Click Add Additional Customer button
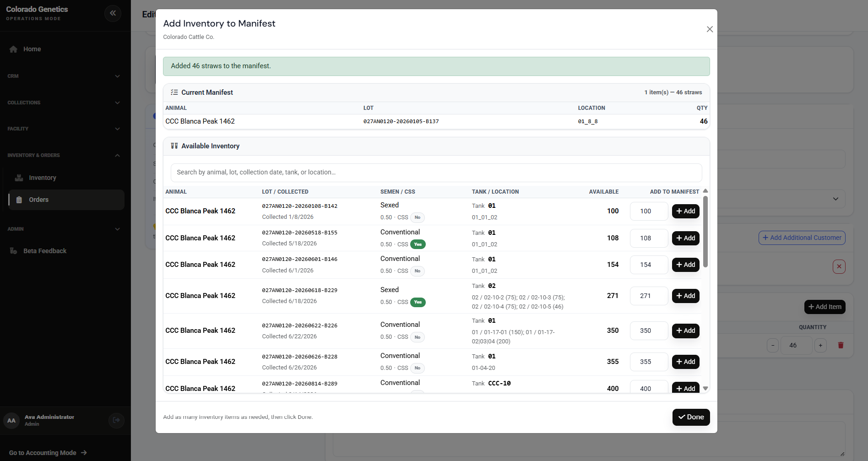 [802, 238]
